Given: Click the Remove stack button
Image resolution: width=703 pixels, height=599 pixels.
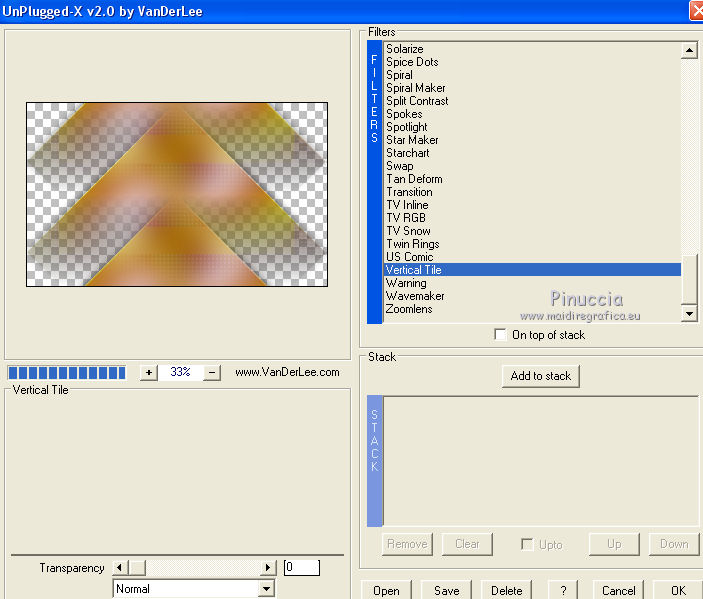Looking at the screenshot, I should [x=408, y=544].
